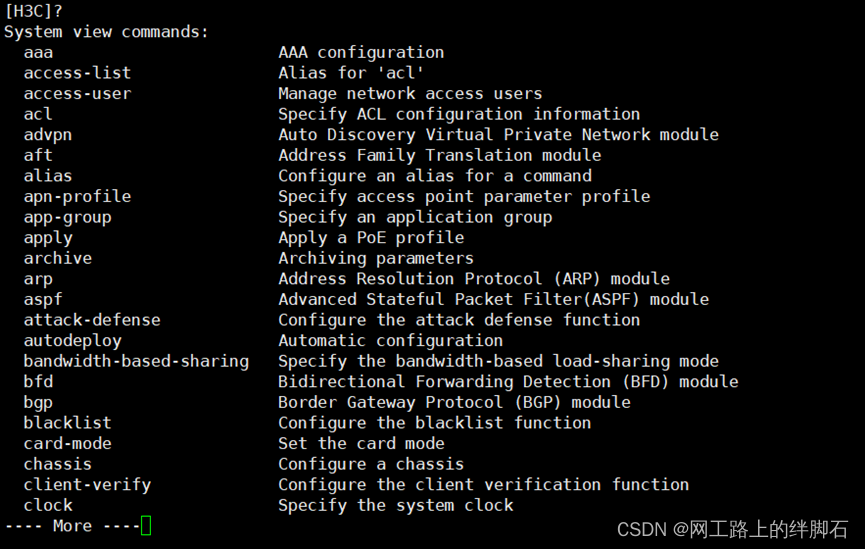Click the 'access-user' command
The image size is (865, 549).
[x=77, y=93]
